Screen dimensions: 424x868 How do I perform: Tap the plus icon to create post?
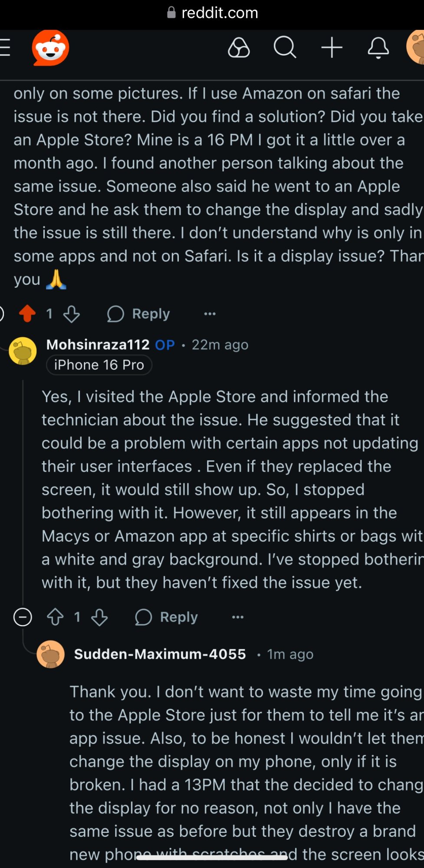tap(332, 47)
